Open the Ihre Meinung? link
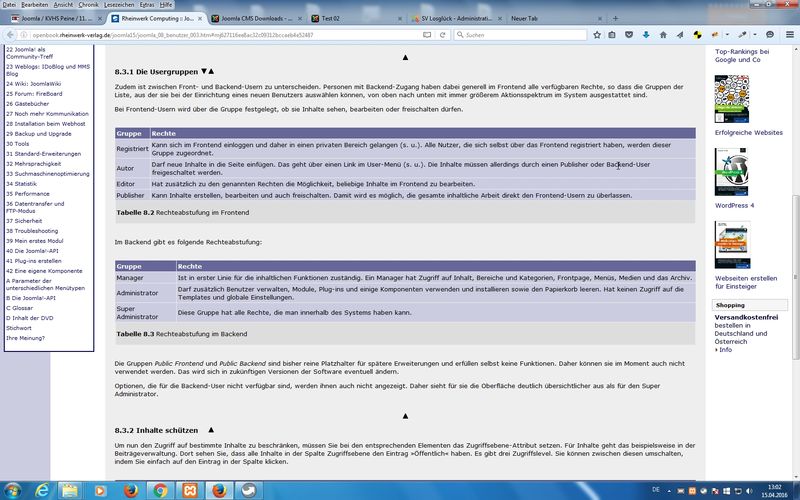Image resolution: width=800 pixels, height=500 pixels. pyautogui.click(x=26, y=338)
